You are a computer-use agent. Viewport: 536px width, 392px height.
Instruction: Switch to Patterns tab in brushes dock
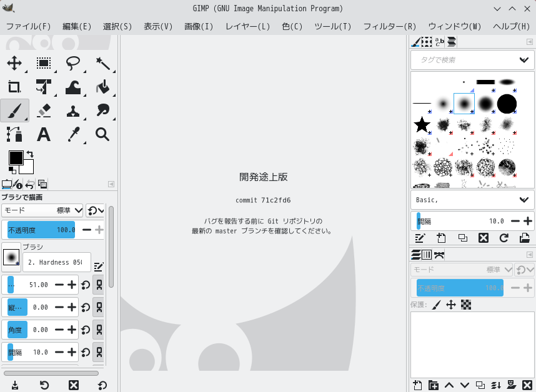[427, 42]
